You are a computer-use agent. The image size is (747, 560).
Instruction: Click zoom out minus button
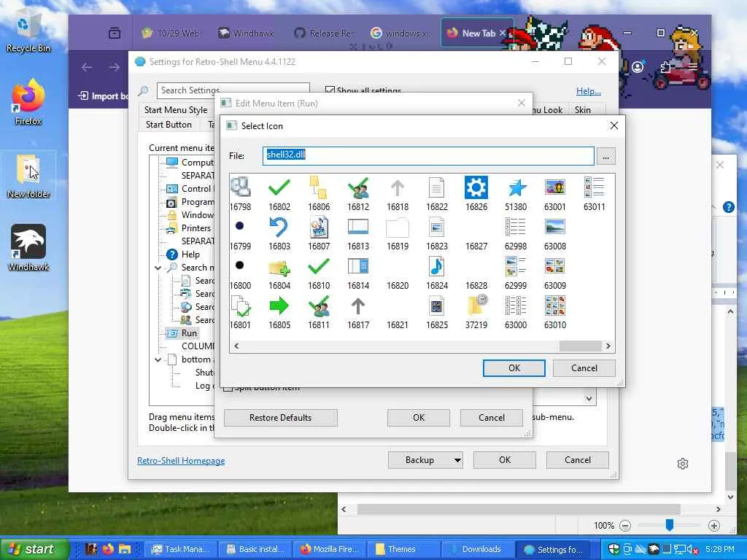[x=625, y=526]
